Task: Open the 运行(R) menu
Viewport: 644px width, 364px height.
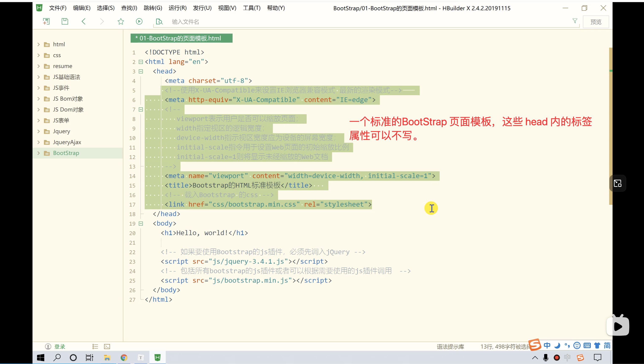Action: click(x=177, y=8)
